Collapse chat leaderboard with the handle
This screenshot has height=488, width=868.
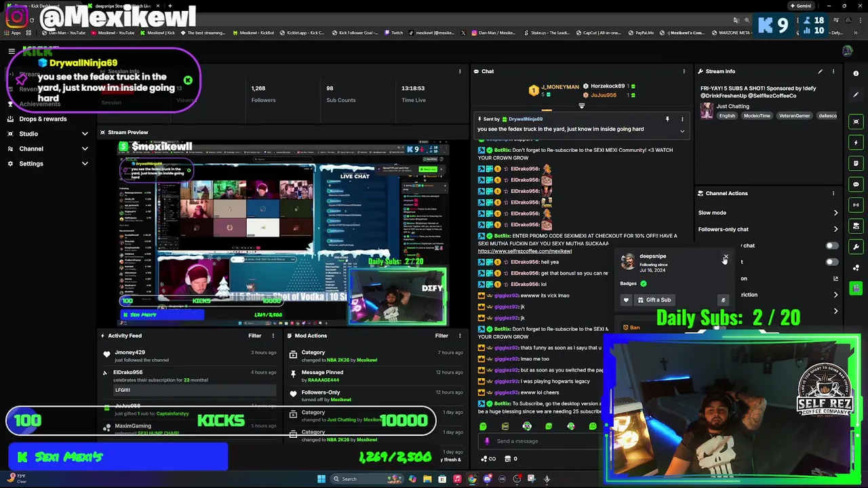point(581,106)
